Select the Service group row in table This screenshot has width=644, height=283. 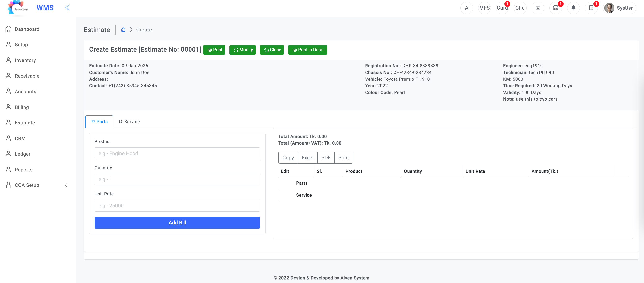coord(453,195)
